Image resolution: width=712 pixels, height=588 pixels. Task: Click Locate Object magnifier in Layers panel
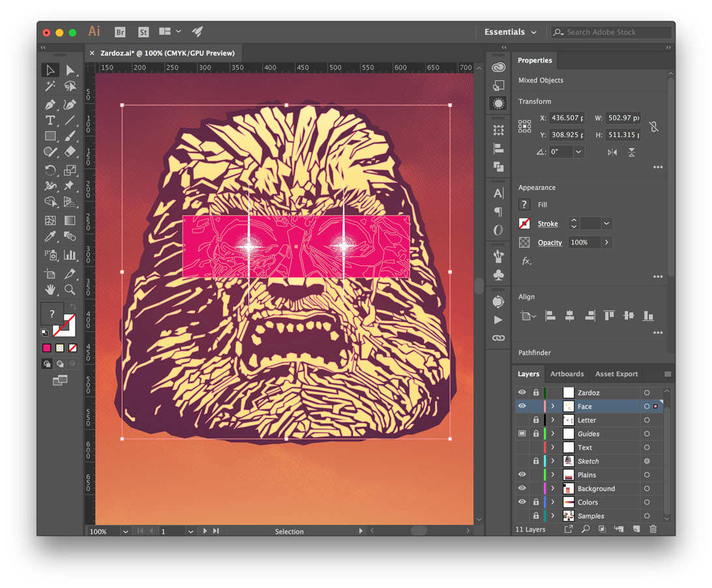pyautogui.click(x=586, y=529)
